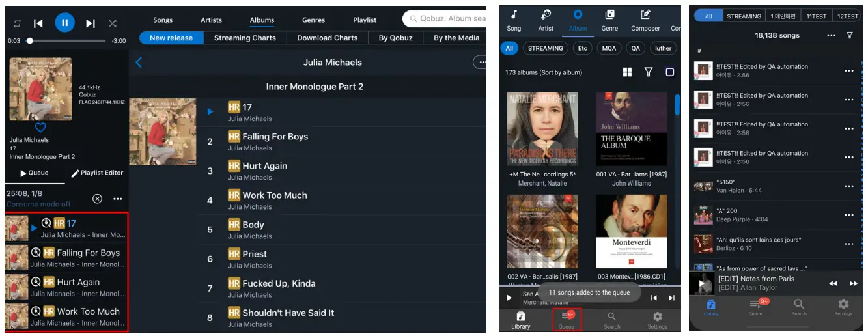
Task: Open the Composer category in middle panel
Action: [x=645, y=20]
